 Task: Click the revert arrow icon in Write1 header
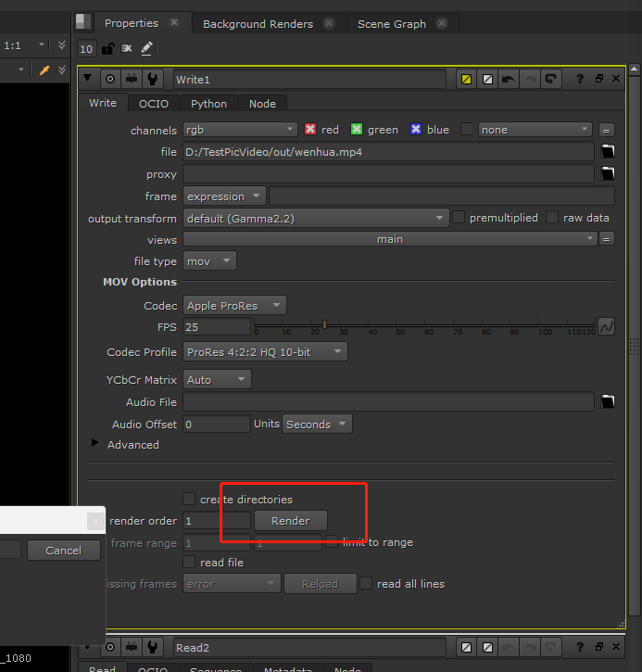pos(509,80)
